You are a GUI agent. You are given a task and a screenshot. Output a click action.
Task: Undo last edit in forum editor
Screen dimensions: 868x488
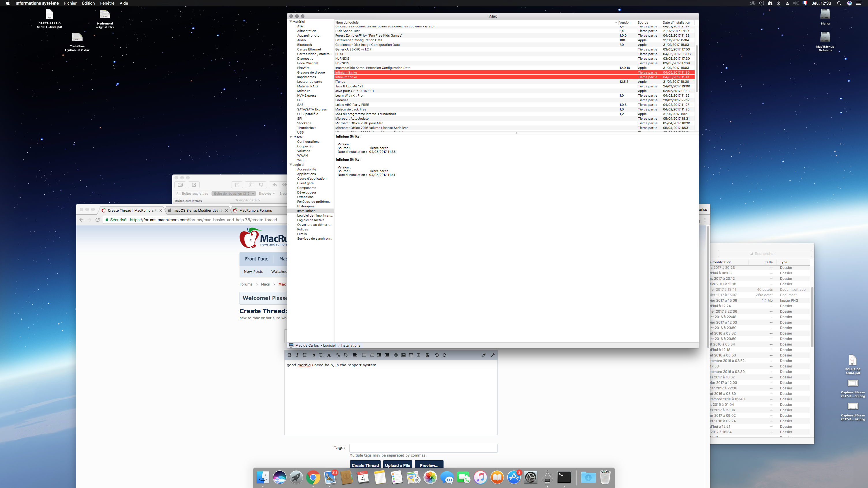(x=437, y=355)
